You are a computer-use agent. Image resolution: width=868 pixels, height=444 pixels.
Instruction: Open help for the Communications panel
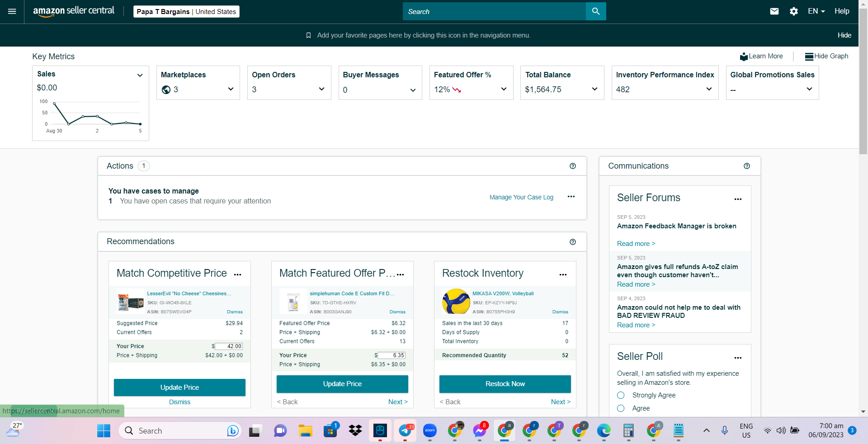(747, 166)
